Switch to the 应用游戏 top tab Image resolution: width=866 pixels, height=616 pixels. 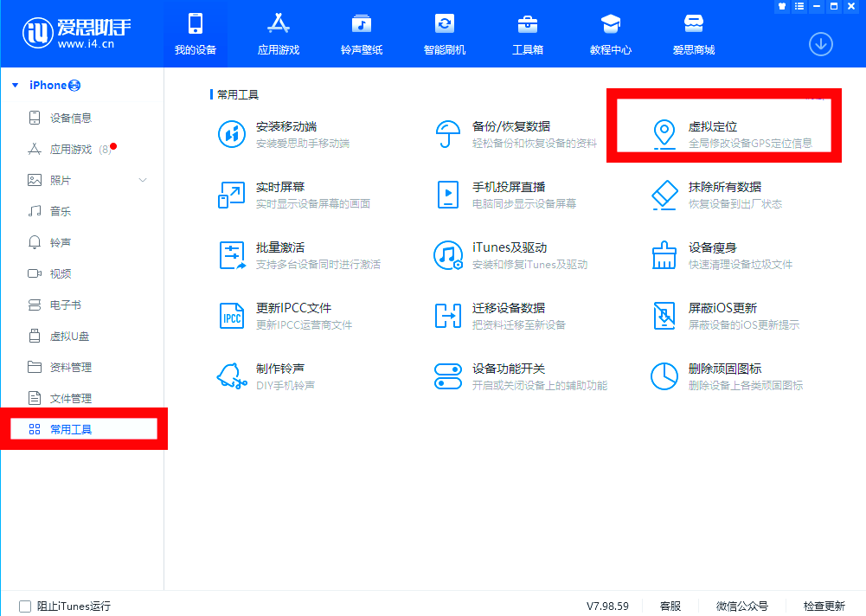[x=278, y=35]
